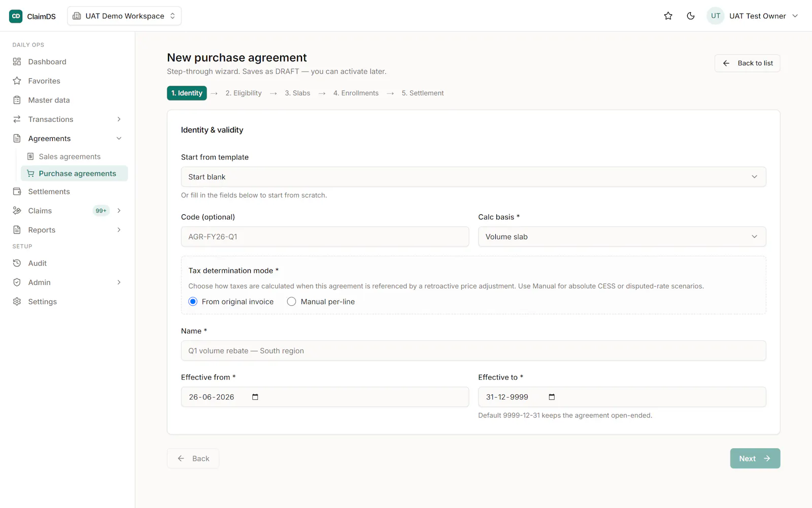Open the UAT Test Owner user menu chevron
812x508 pixels.
pyautogui.click(x=795, y=16)
